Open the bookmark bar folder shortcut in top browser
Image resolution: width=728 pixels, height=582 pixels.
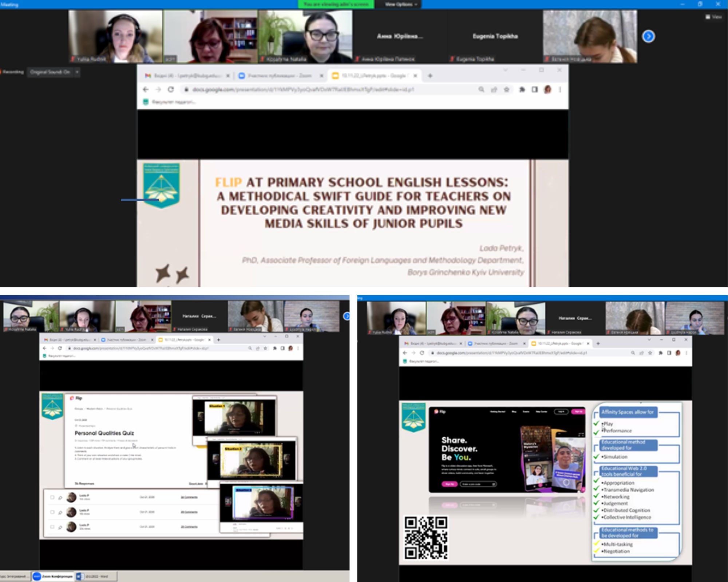tap(169, 102)
